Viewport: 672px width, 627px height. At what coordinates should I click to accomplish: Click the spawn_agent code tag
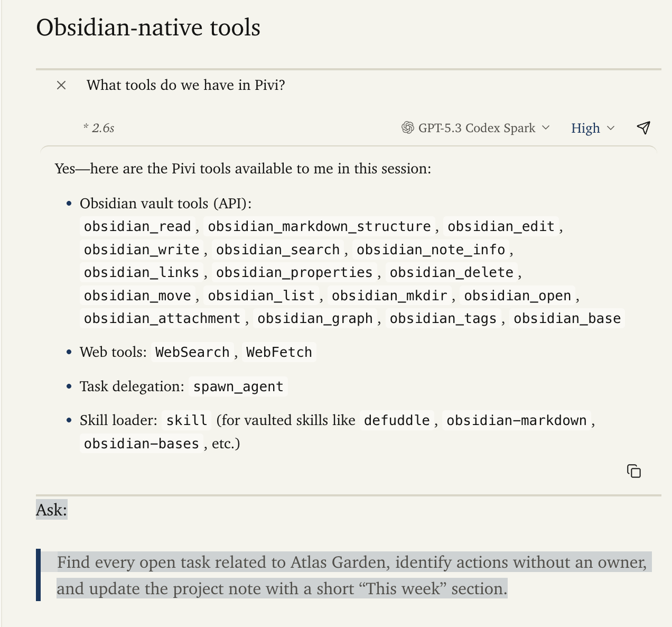[x=238, y=386]
